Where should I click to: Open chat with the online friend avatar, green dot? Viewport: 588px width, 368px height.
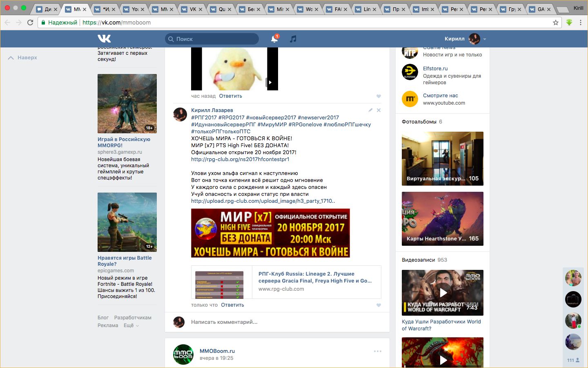(573, 321)
